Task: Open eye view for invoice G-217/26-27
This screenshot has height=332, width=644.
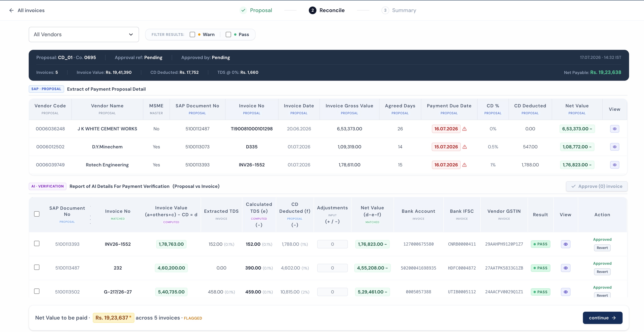Action: [566, 292]
